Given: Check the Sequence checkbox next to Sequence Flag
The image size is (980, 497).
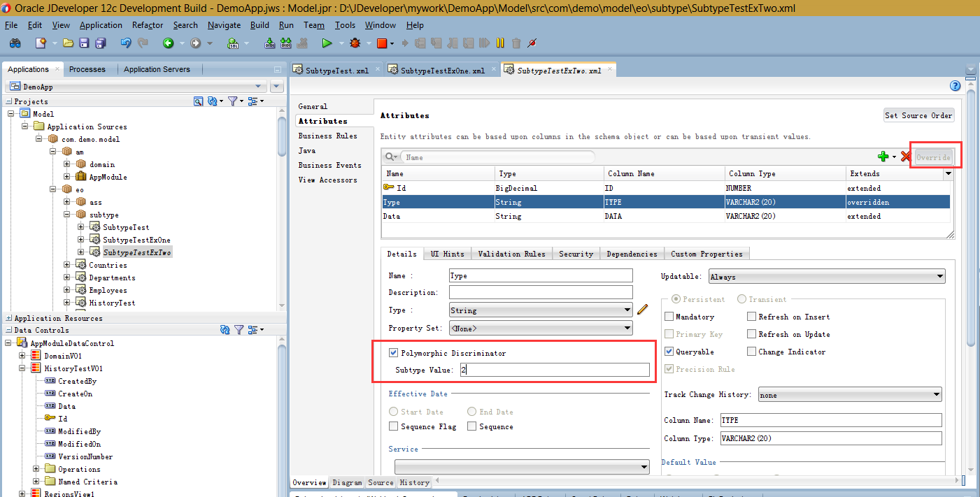Looking at the screenshot, I should coord(471,426).
